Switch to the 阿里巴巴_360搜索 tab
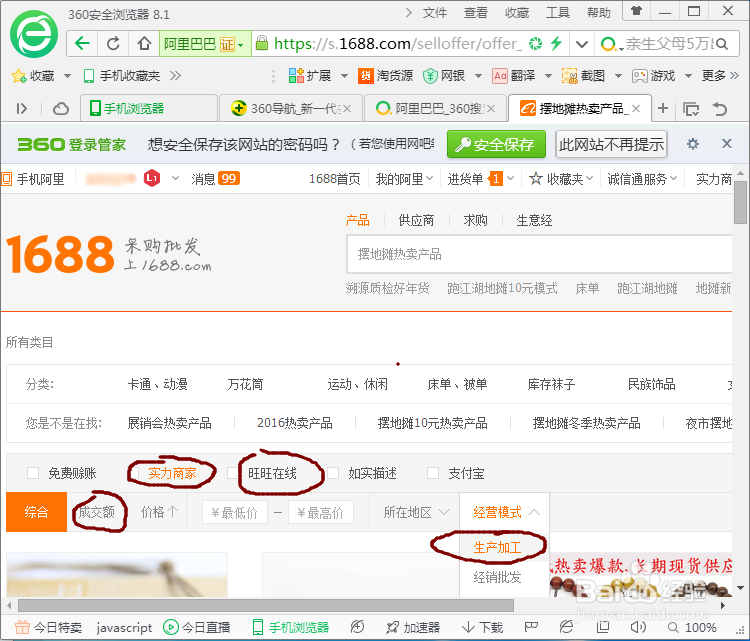 pyautogui.click(x=435, y=109)
